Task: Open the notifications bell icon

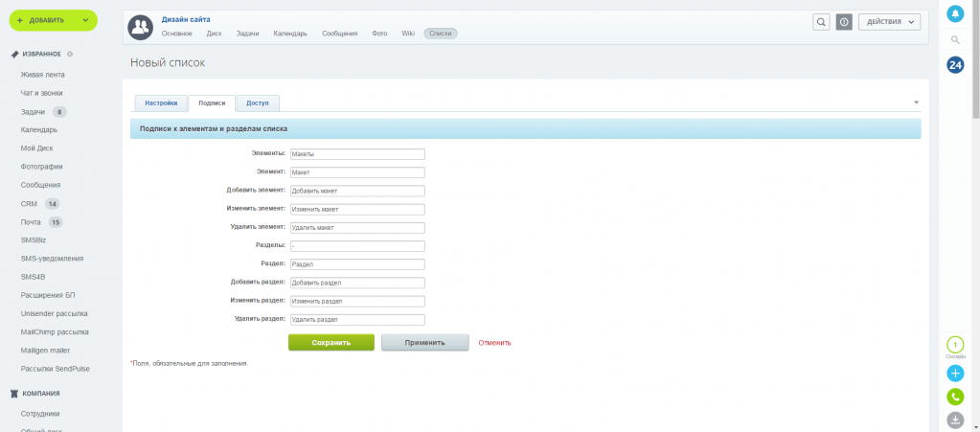Action: click(x=955, y=13)
